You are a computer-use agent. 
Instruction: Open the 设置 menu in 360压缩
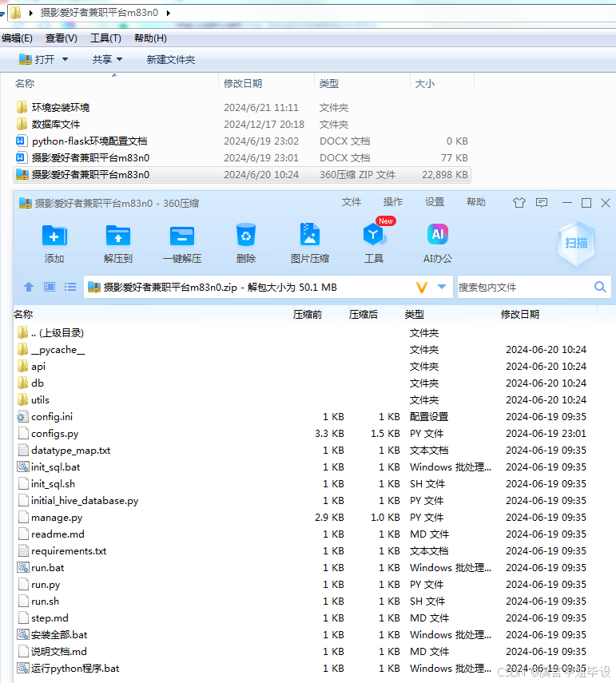pos(435,202)
